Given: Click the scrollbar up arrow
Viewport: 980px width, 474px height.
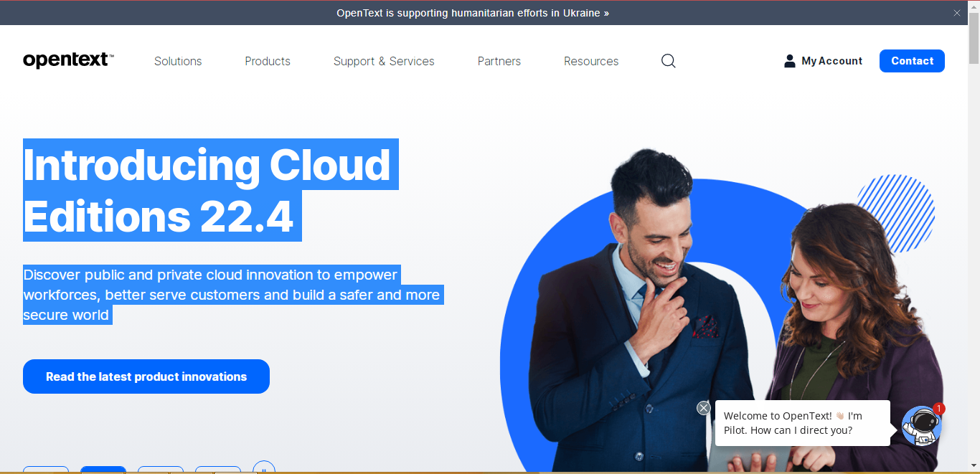Looking at the screenshot, I should tap(974, 6).
